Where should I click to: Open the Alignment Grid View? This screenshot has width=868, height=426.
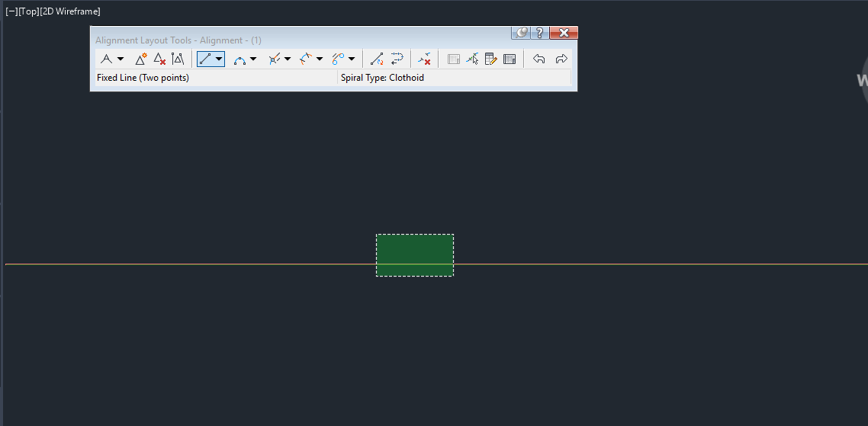click(510, 59)
